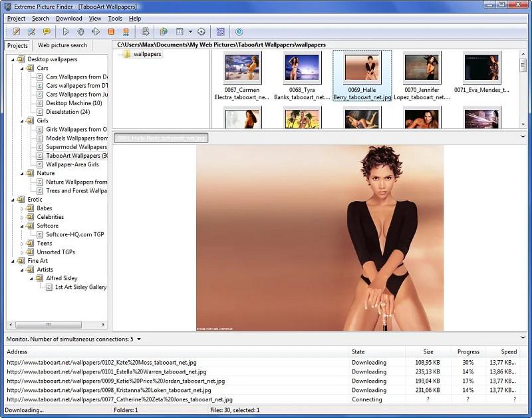Open the Monitor connections dropdown

coord(138,337)
